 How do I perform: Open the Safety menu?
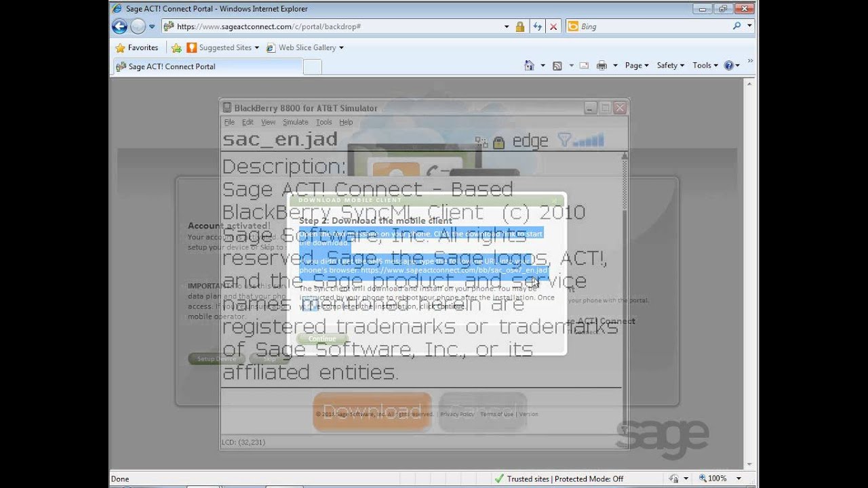pos(671,66)
